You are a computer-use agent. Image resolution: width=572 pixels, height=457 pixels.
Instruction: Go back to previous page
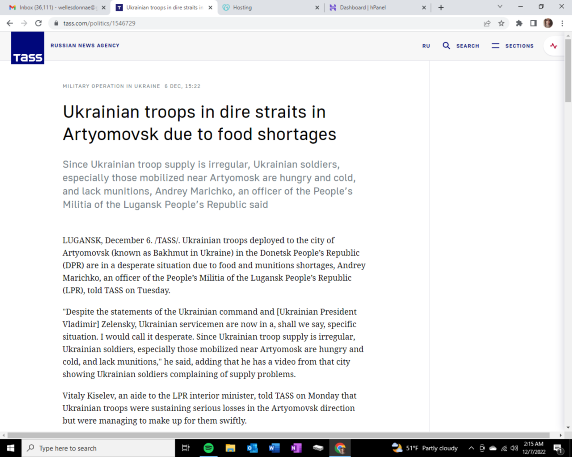10,23
